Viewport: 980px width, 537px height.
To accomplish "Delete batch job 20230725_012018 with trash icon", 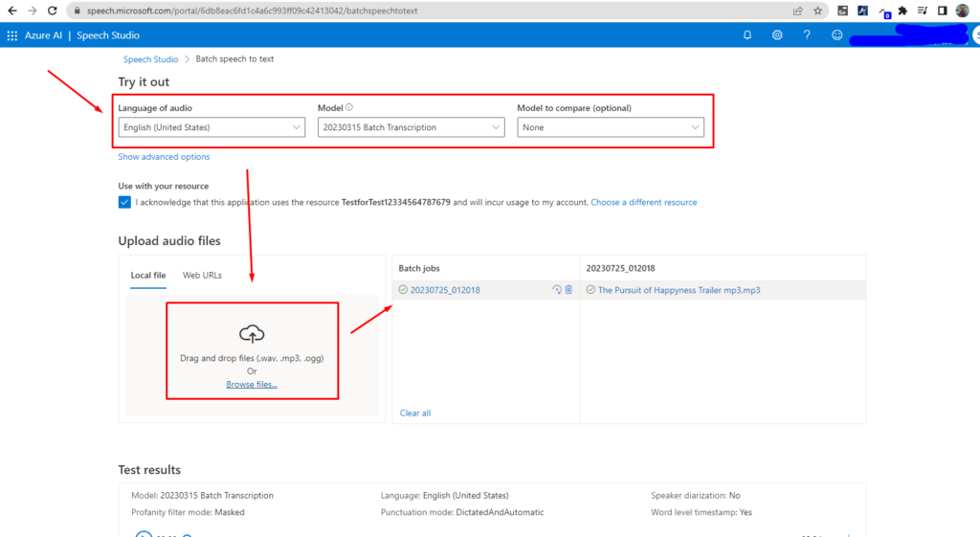I will pos(568,289).
